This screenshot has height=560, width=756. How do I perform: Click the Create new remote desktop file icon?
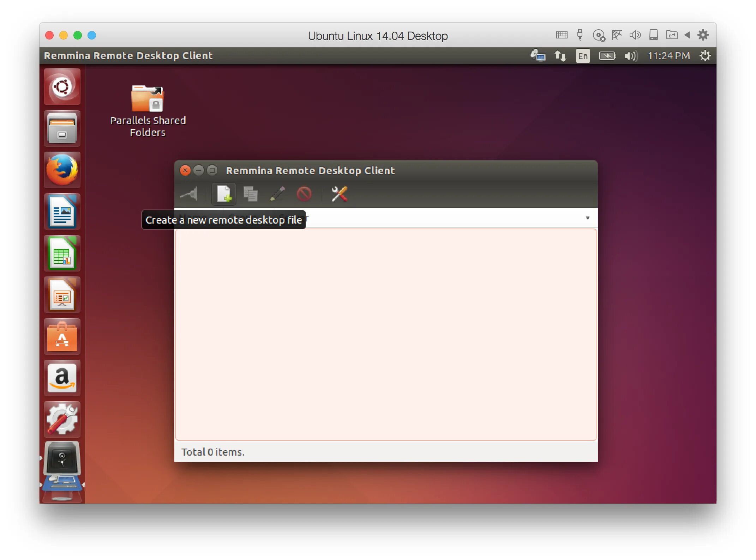click(224, 193)
